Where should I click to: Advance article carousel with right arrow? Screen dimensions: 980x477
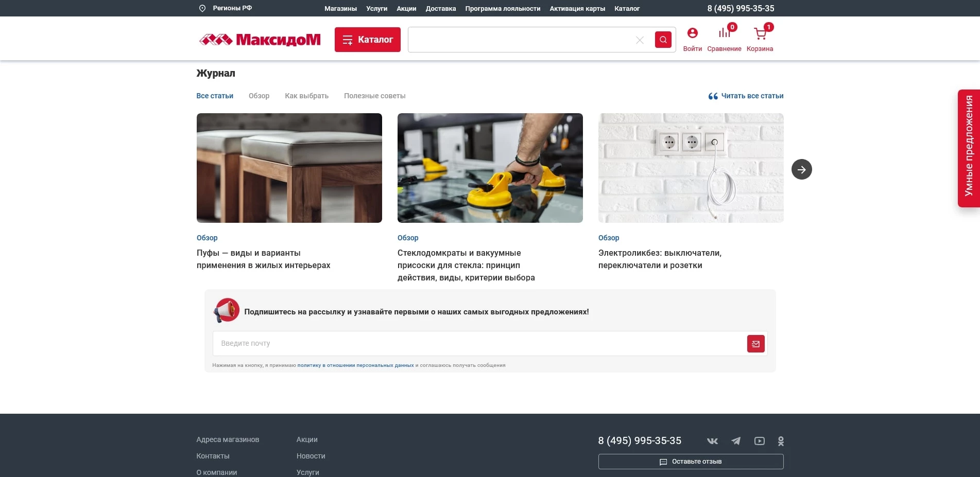[801, 169]
